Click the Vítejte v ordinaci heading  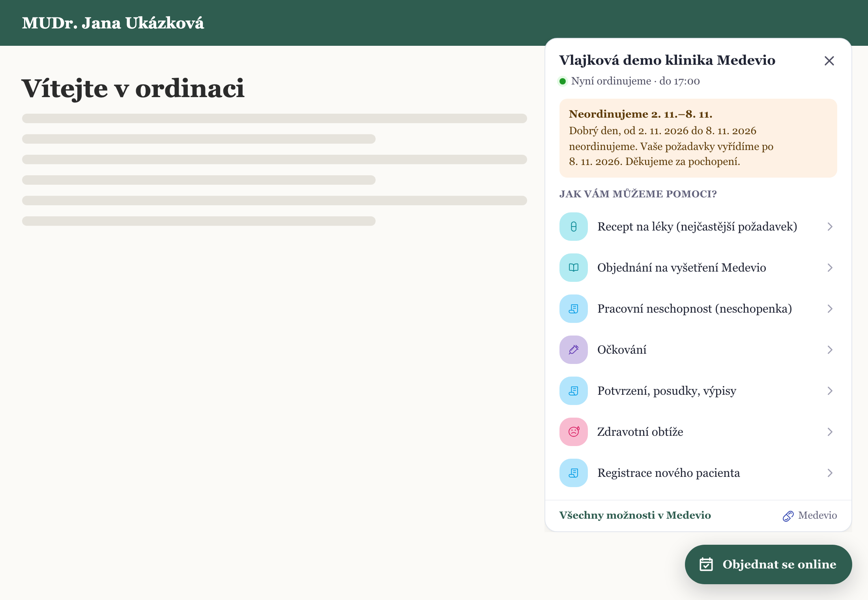tap(133, 88)
